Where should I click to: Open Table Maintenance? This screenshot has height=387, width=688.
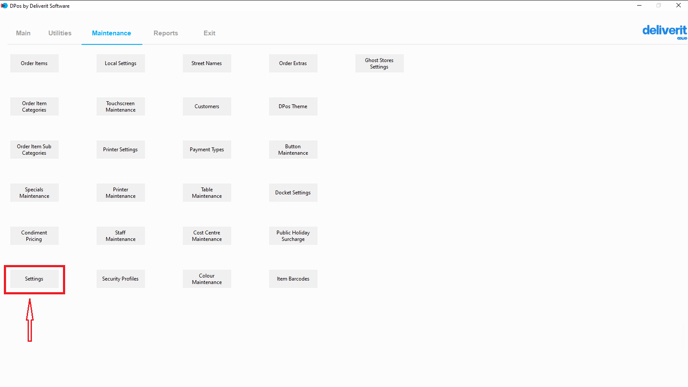[207, 193]
